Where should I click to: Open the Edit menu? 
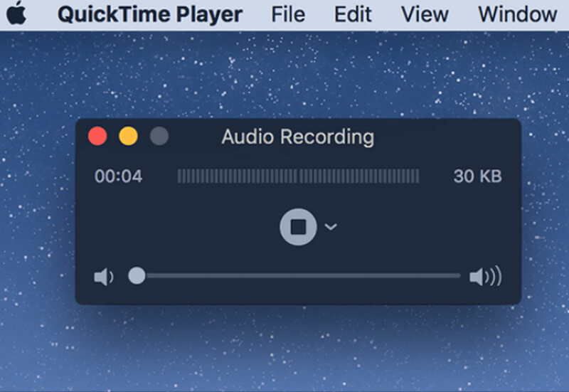(353, 14)
